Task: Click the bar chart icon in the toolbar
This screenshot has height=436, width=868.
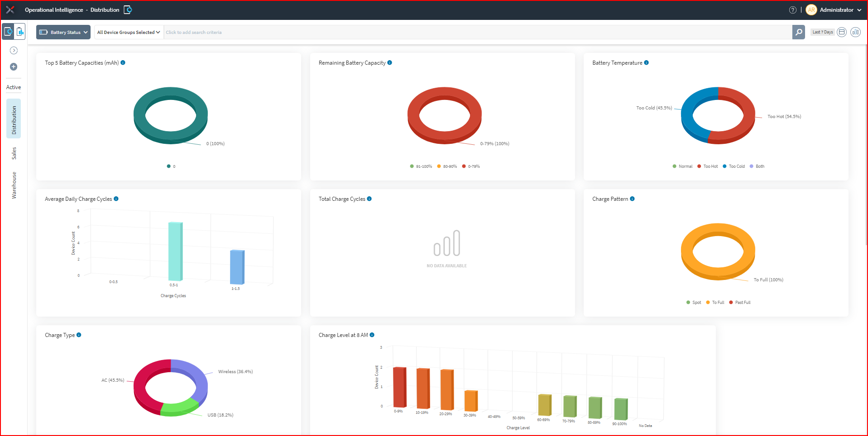Action: click(855, 32)
